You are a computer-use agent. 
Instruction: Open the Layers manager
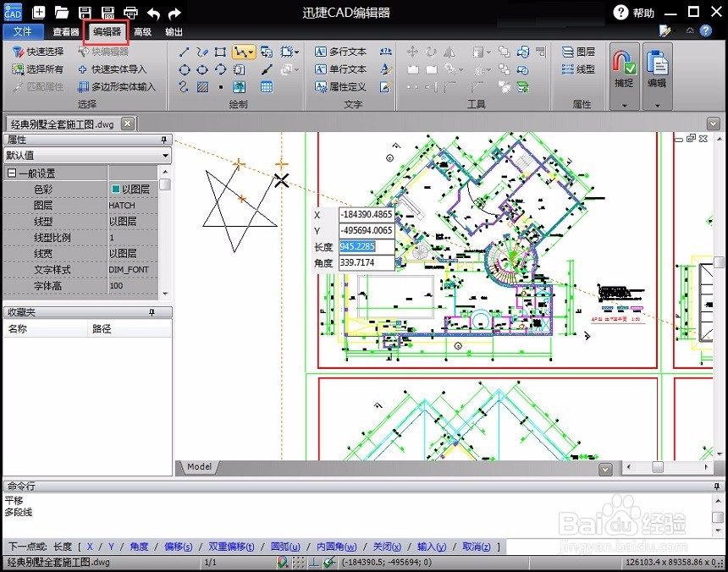578,52
